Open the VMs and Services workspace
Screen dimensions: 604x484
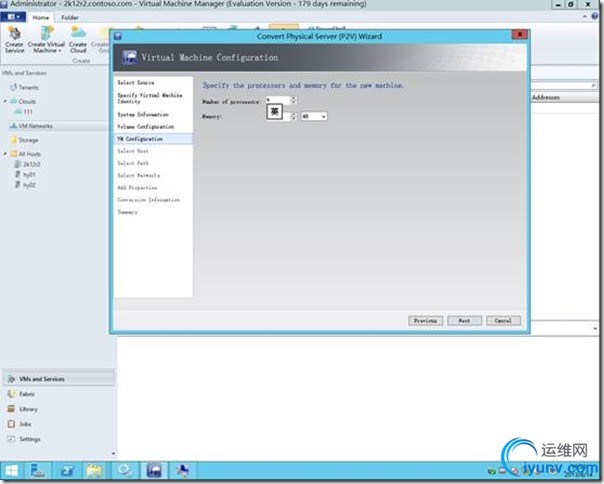coord(59,379)
